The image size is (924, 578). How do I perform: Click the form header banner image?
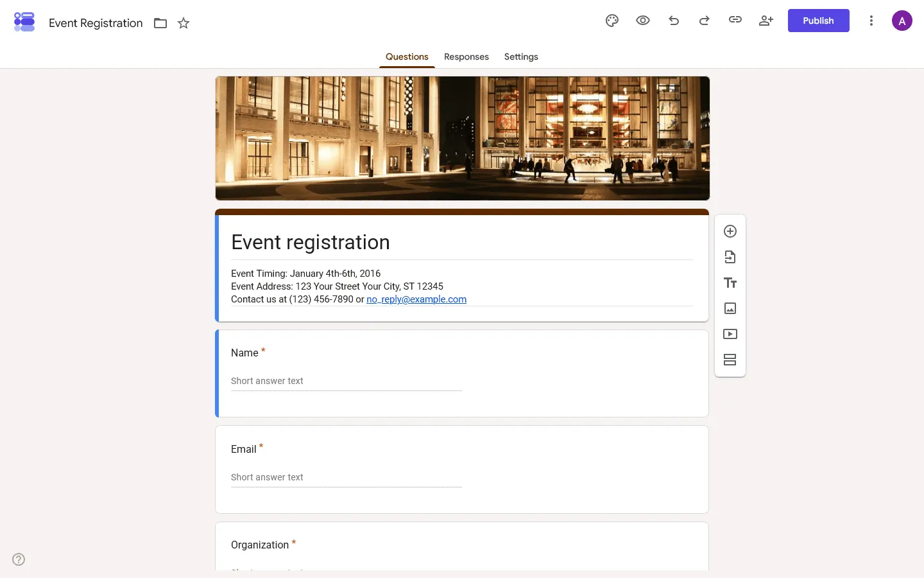462,138
